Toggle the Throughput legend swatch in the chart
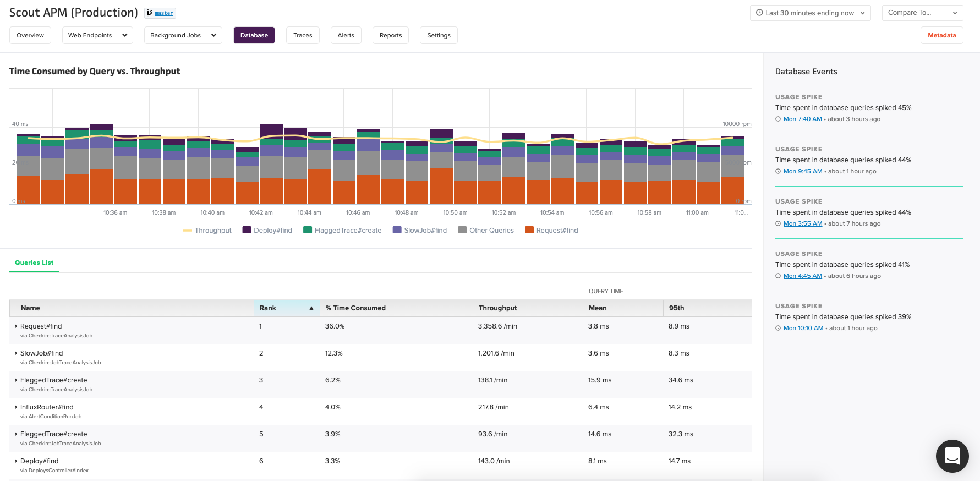980x481 pixels. [x=188, y=230]
